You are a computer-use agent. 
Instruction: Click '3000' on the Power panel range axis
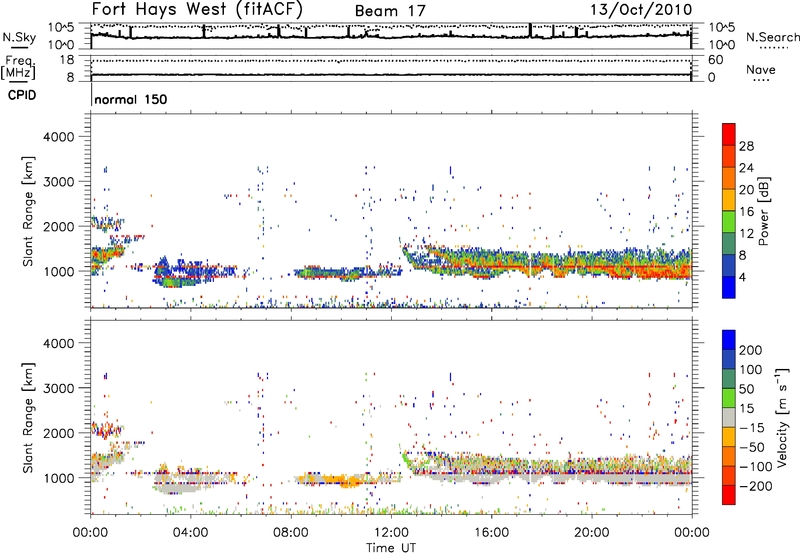pyautogui.click(x=59, y=182)
